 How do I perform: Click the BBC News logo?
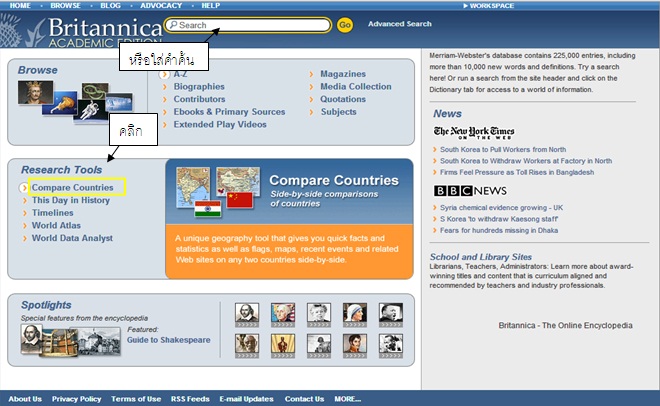(x=470, y=191)
